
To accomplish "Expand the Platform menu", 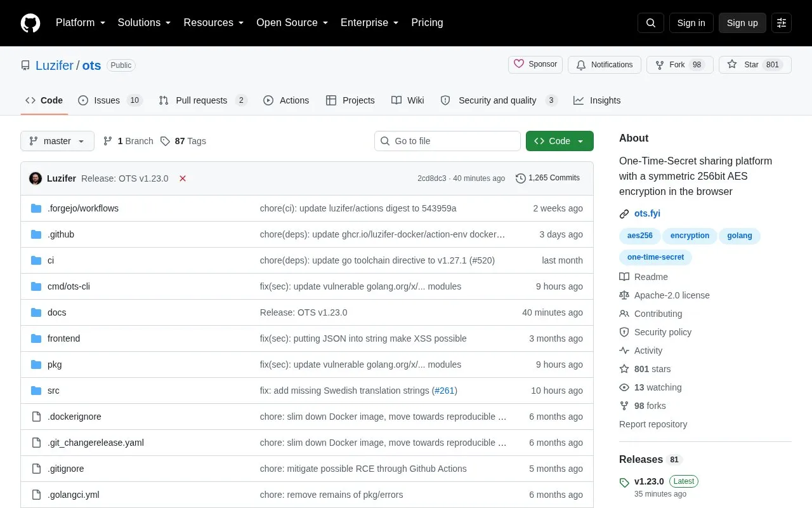I will [x=81, y=23].
